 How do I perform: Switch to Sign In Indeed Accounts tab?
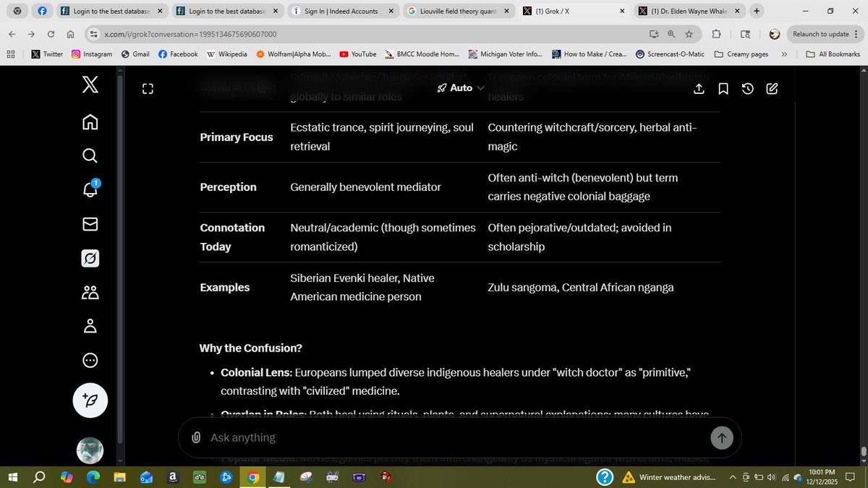click(x=343, y=11)
